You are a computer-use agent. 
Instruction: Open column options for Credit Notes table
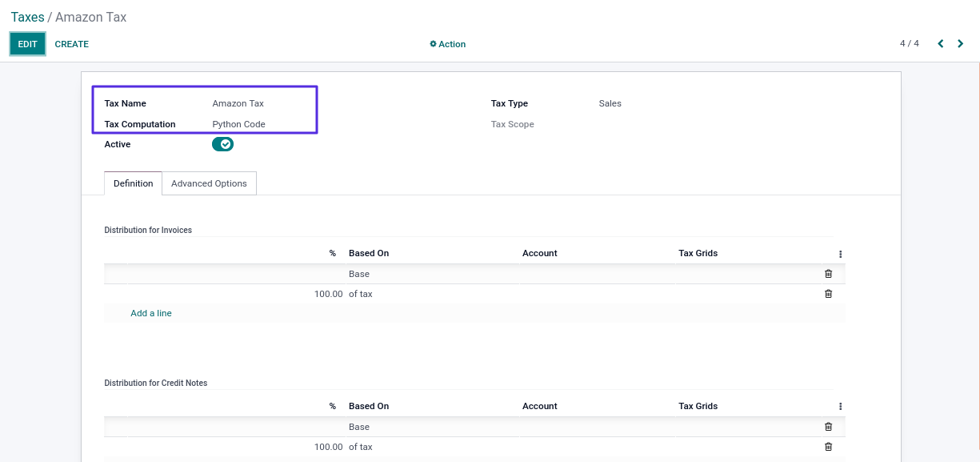coord(840,407)
